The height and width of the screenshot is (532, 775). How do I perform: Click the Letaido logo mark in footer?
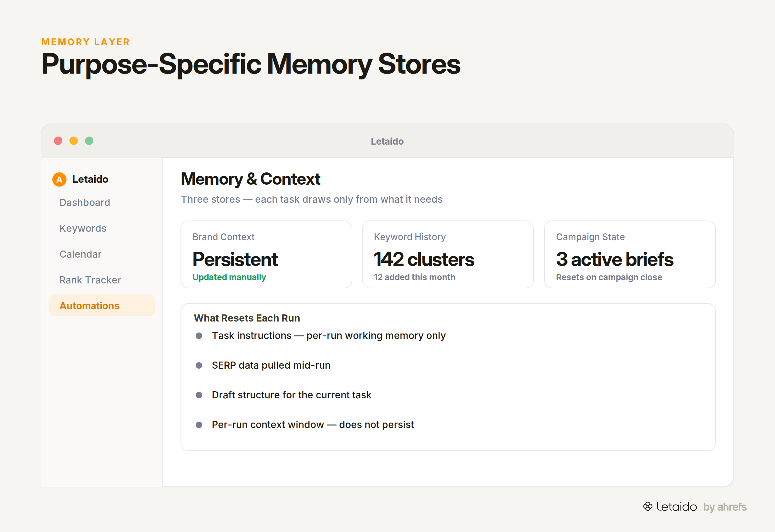point(648,506)
